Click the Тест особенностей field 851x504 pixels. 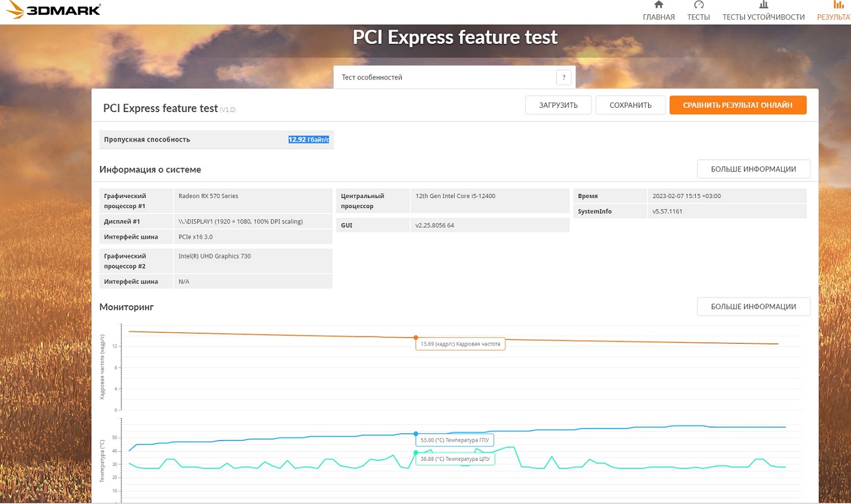(445, 77)
